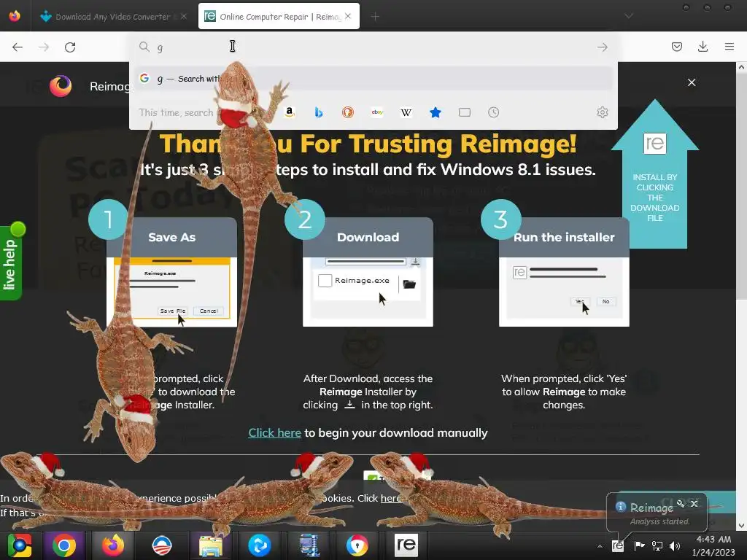The height and width of the screenshot is (560, 747).
Task: Open File Explorer from the taskbar
Action: [211, 545]
